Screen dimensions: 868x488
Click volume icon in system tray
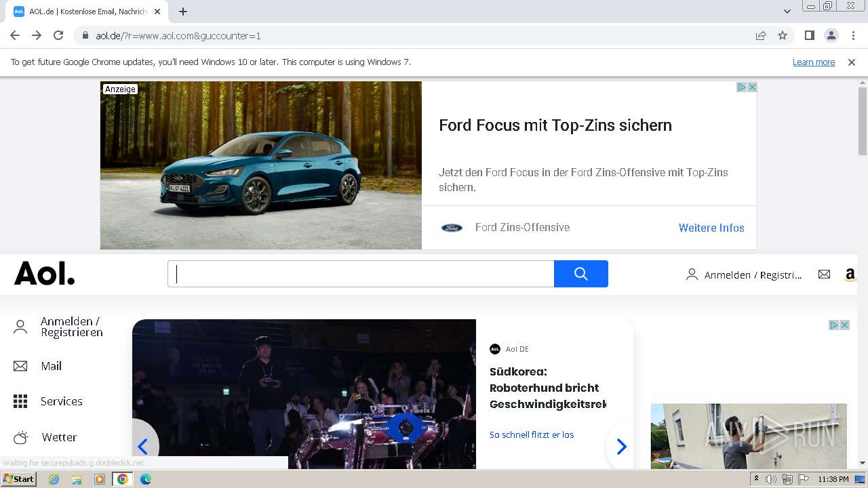coord(771,479)
